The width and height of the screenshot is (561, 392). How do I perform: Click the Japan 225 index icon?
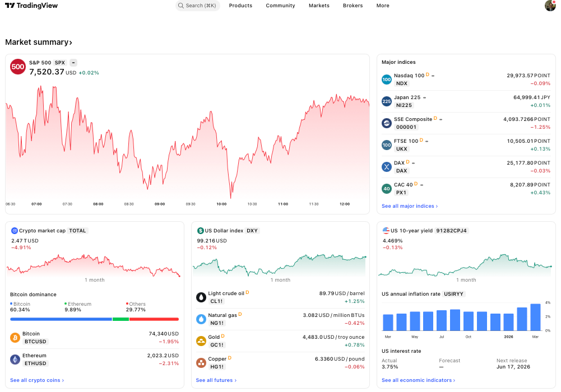(386, 101)
